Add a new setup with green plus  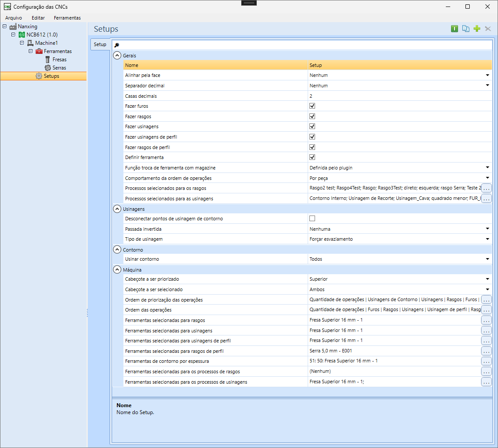tap(477, 29)
